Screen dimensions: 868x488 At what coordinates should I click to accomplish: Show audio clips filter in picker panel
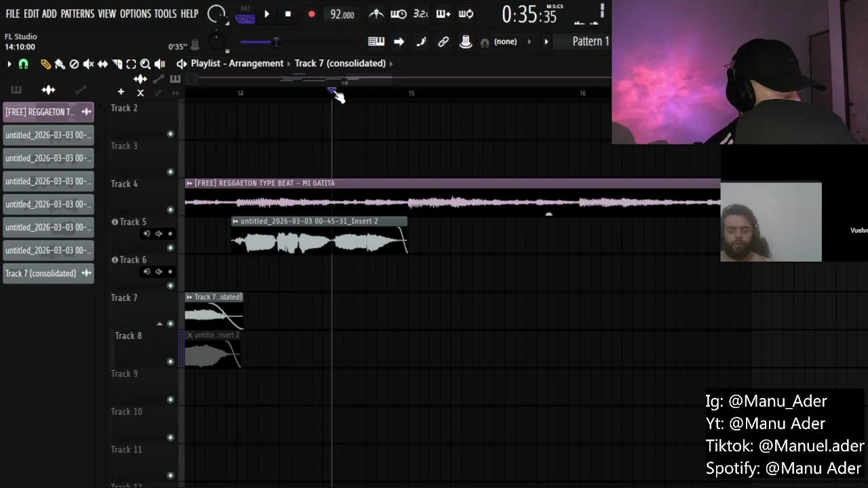(48, 89)
